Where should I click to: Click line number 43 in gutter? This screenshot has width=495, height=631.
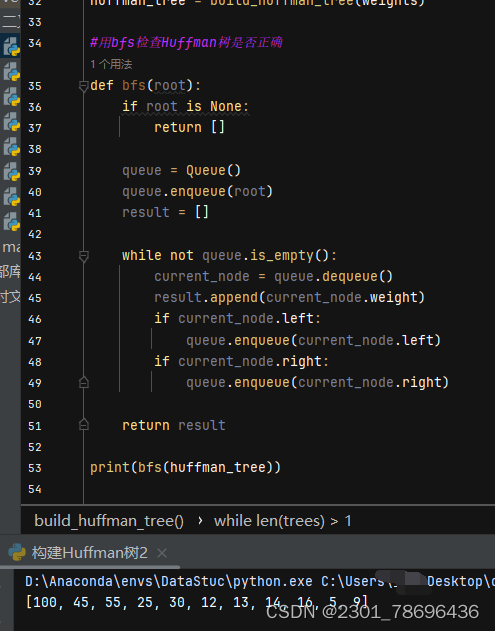click(x=35, y=256)
